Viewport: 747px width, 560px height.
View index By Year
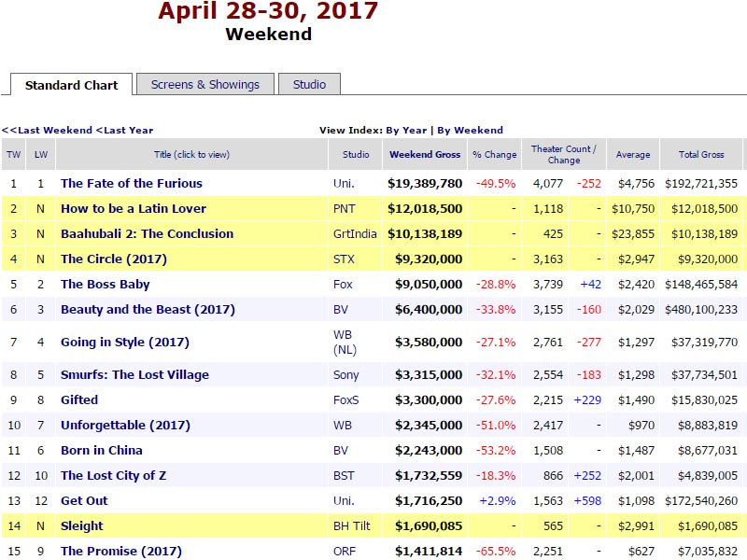(x=406, y=131)
